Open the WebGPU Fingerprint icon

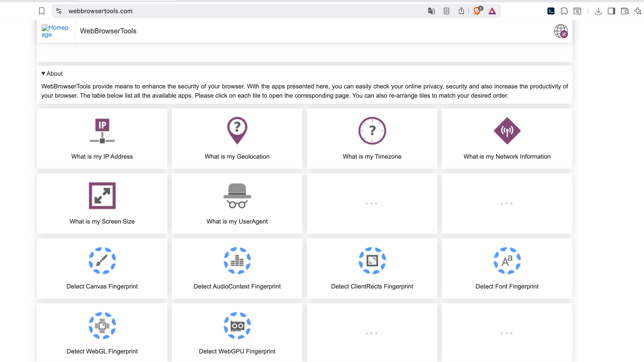click(237, 326)
